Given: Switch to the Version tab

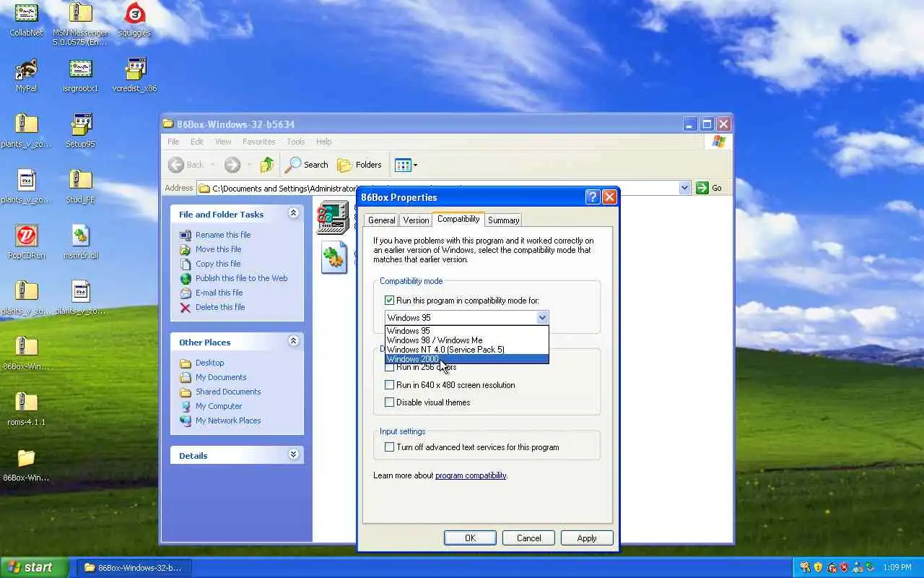Looking at the screenshot, I should (x=416, y=220).
